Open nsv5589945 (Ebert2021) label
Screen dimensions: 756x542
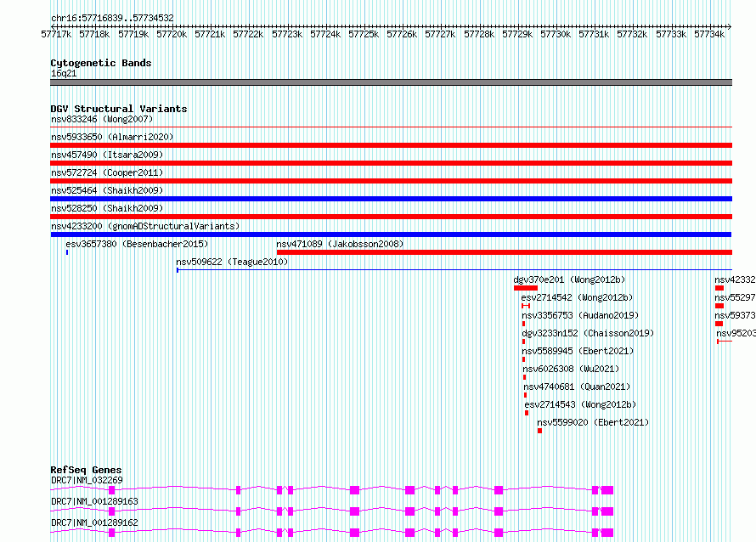tap(578, 351)
